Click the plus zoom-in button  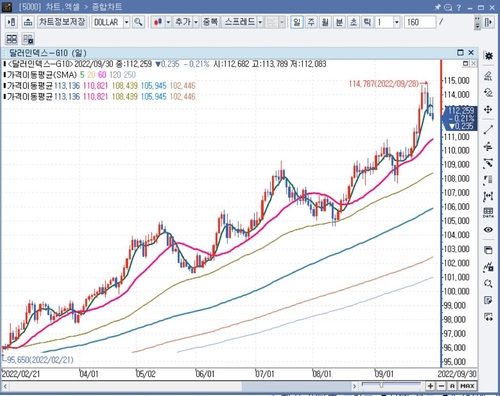point(430,386)
